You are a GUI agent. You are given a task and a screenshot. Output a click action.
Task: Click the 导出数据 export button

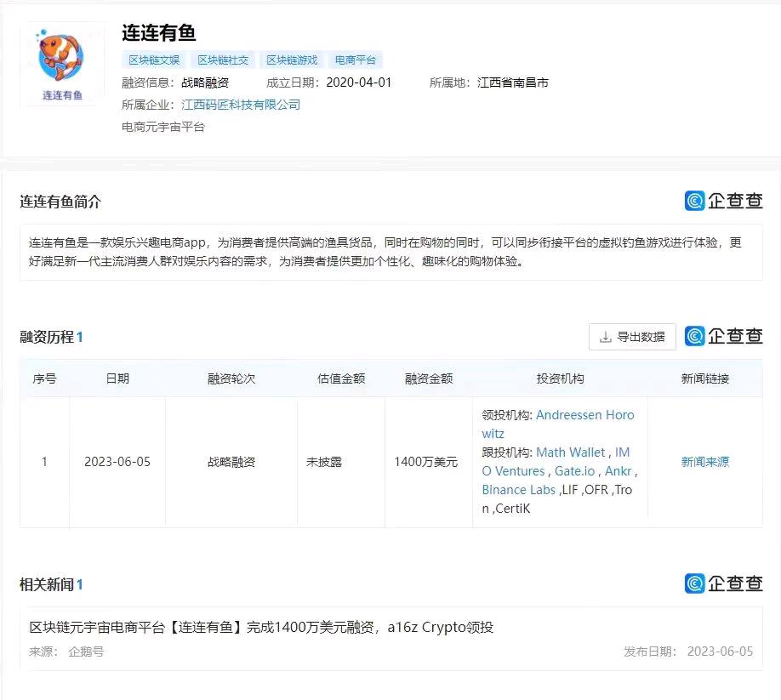coord(632,337)
